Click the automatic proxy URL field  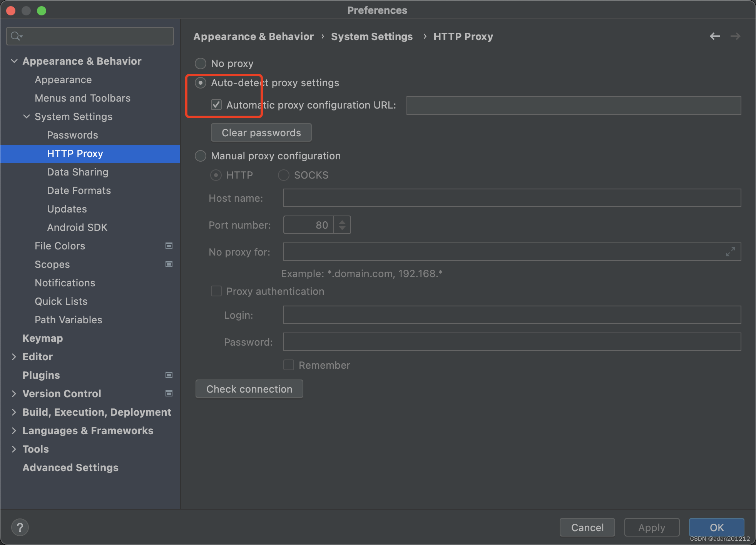(574, 105)
